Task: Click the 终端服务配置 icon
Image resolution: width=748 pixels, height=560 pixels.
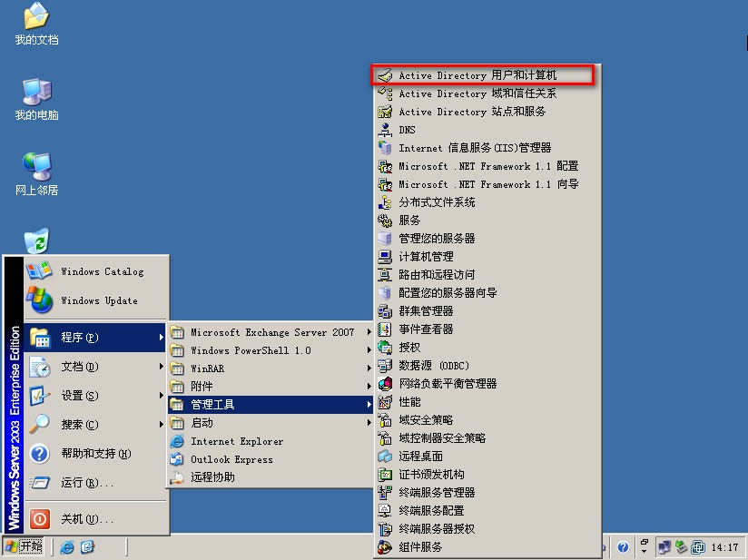Action: click(x=385, y=510)
